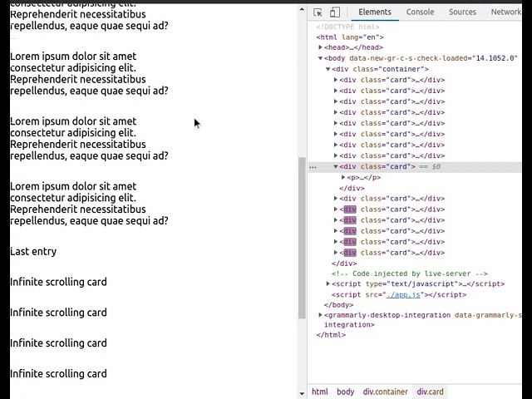Screen dimensions: 532x399
Task: Select the closing </html> tag line
Action: (331, 335)
